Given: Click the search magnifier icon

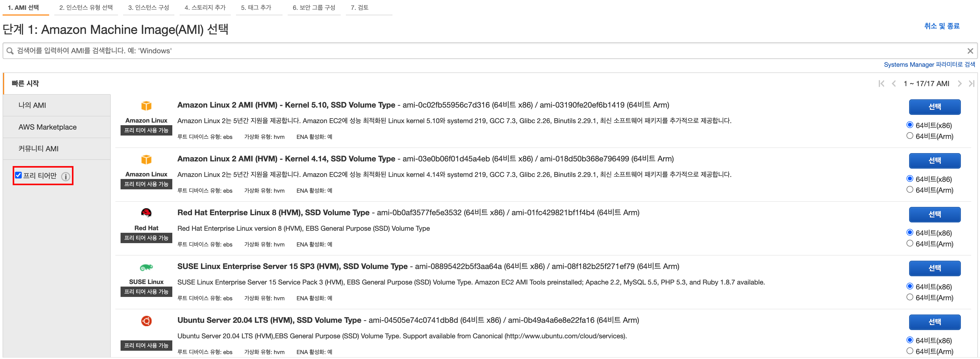Looking at the screenshot, I should point(10,51).
